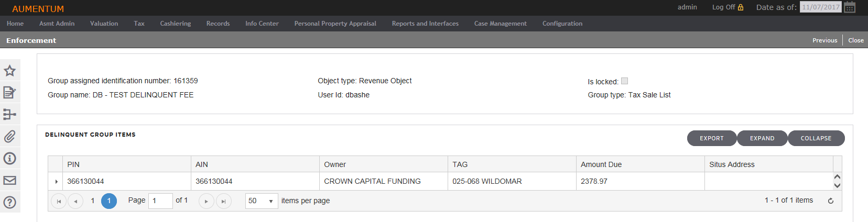This screenshot has height=222, width=868.
Task: Open the date calendar picker icon
Action: (850, 7)
